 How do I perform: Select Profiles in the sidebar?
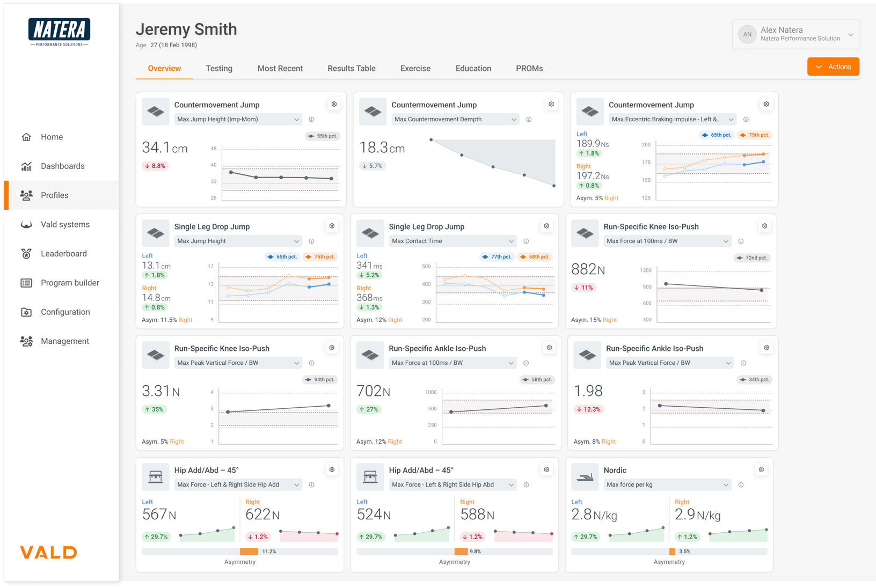(x=61, y=195)
